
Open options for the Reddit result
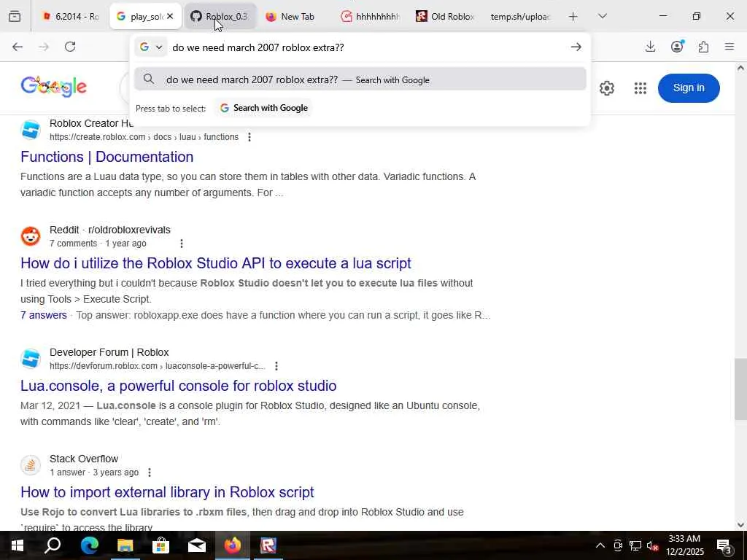pos(181,244)
